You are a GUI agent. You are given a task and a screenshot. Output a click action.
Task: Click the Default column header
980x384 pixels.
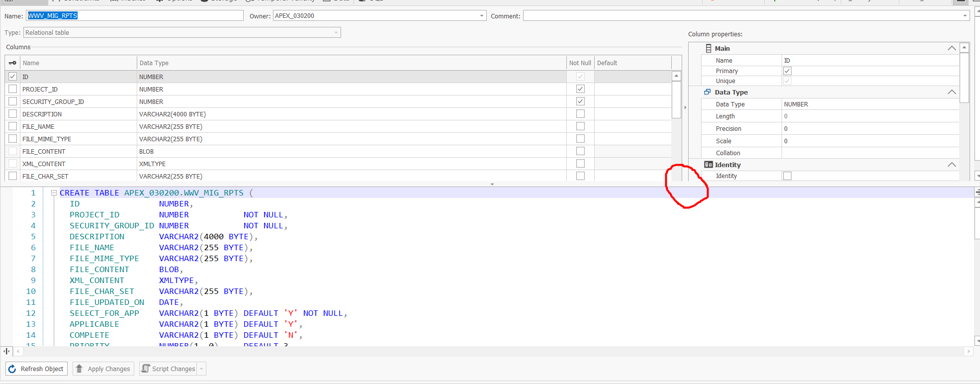(x=633, y=63)
